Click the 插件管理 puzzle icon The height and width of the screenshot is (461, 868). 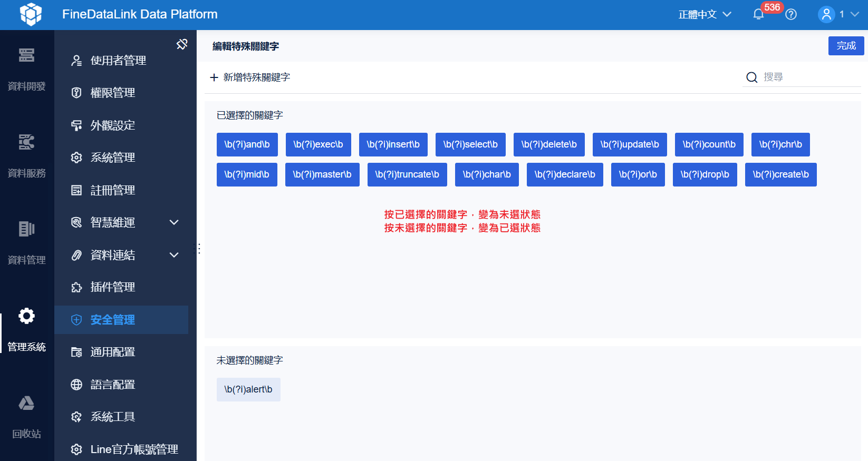coord(76,287)
